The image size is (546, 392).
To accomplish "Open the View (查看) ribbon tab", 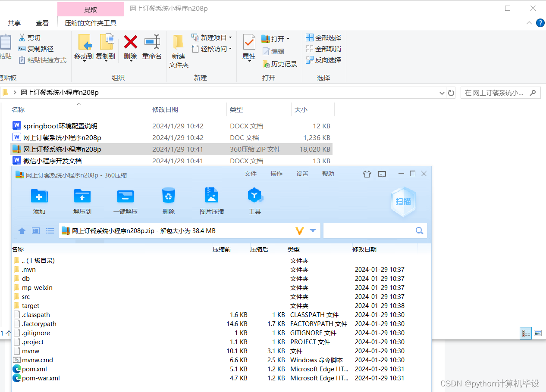I will [x=42, y=23].
